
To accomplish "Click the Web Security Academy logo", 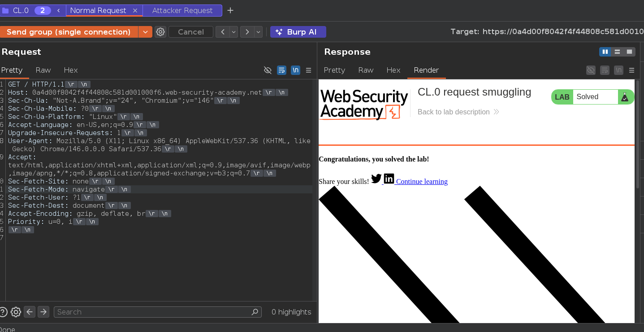I will point(364,104).
